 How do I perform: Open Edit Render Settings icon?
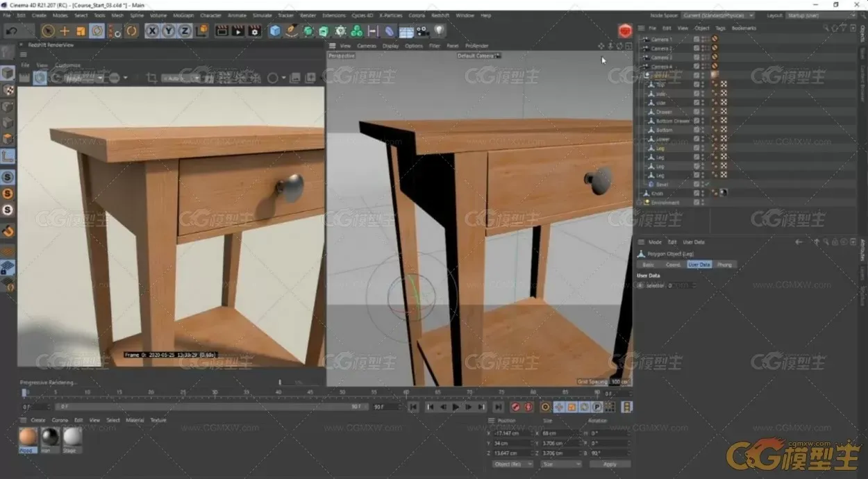[x=255, y=31]
